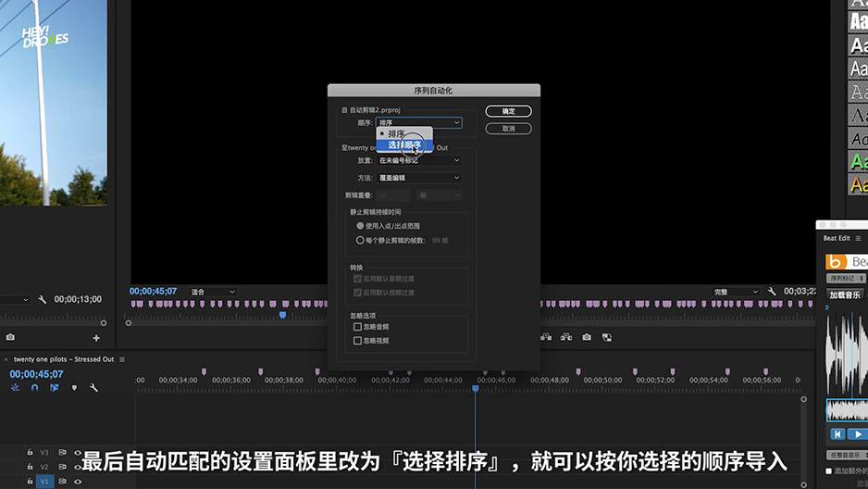Select V1 track target header
The width and height of the screenshot is (868, 489).
click(44, 482)
